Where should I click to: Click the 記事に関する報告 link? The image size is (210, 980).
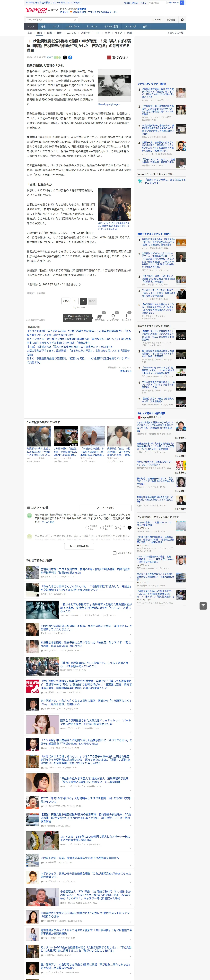coord(36,320)
